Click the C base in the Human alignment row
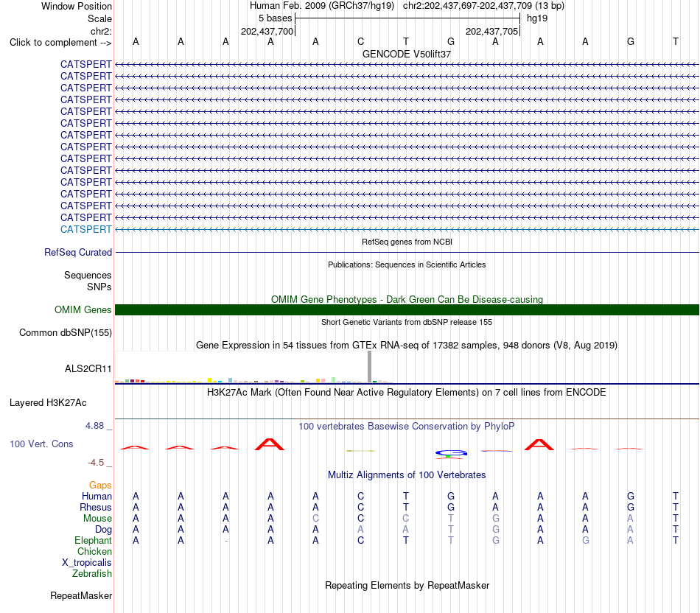 point(361,496)
